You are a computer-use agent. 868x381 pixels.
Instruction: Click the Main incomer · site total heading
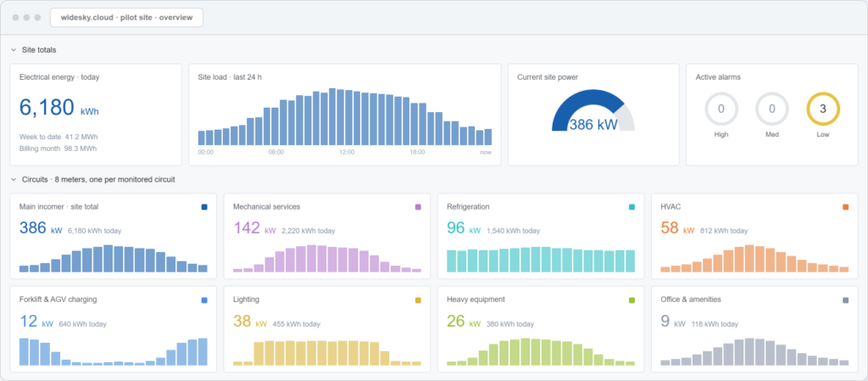59,207
